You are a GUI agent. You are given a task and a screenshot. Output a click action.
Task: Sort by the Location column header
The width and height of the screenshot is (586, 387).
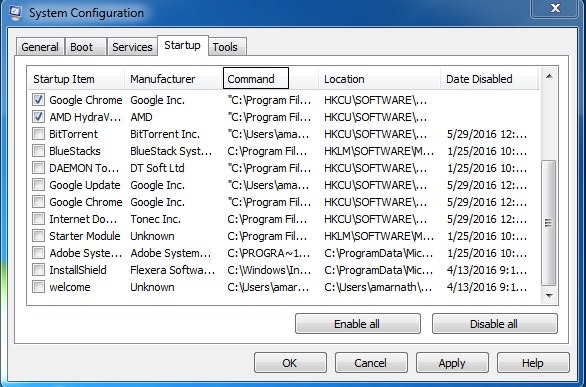click(x=379, y=79)
